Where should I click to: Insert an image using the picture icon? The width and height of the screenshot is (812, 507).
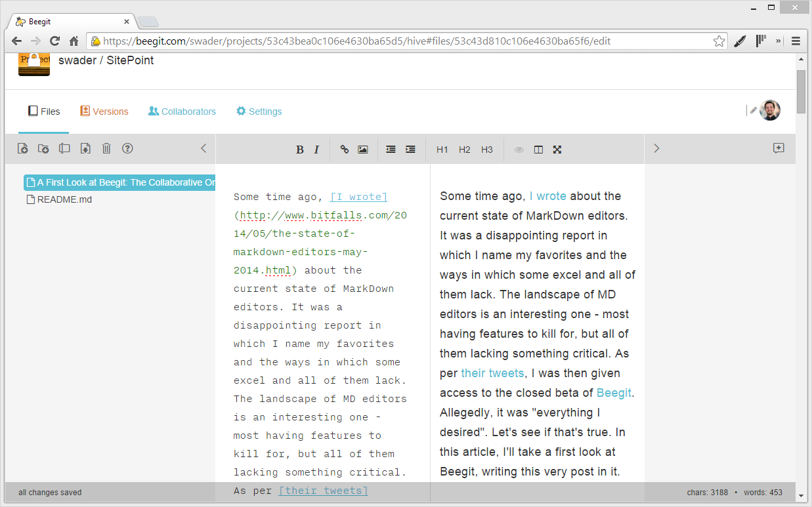click(362, 150)
